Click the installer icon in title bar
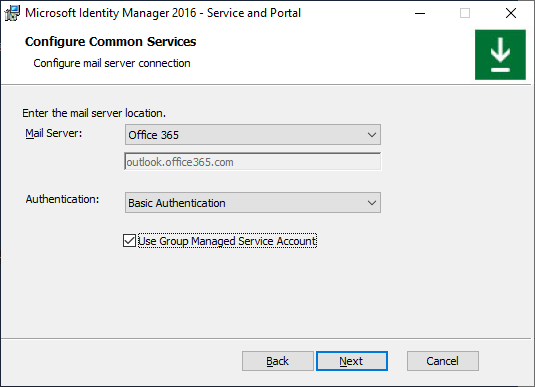Image resolution: width=535 pixels, height=387 pixels. [x=12, y=13]
